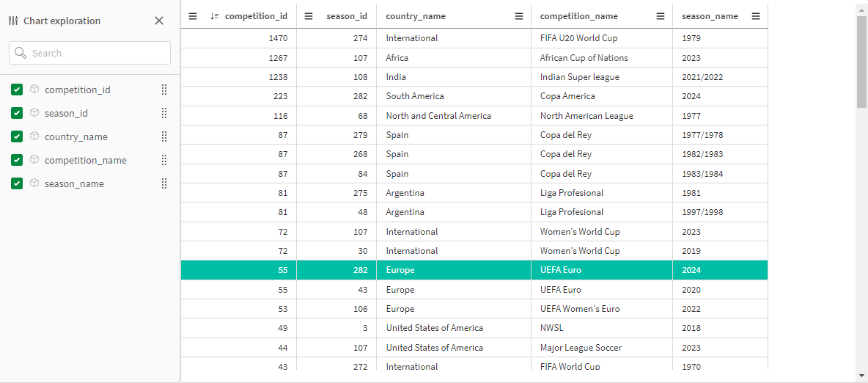Uncheck the competition_id checkbox
The height and width of the screenshot is (383, 868).
pyautogui.click(x=17, y=90)
